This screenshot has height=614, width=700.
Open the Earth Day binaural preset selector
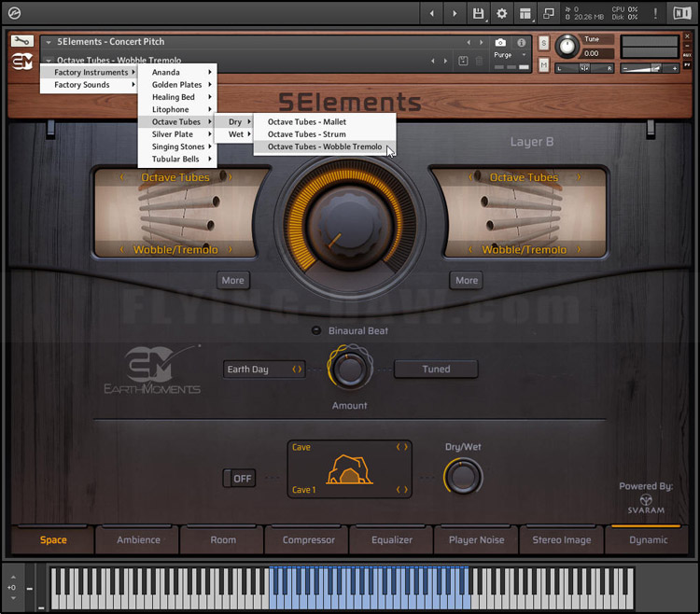click(x=265, y=370)
